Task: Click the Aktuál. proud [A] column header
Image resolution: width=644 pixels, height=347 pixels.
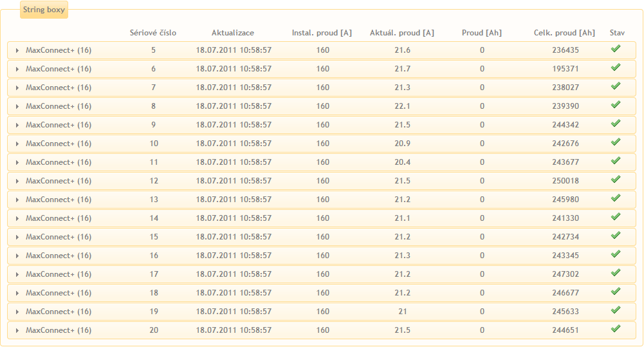Action: coord(402,33)
